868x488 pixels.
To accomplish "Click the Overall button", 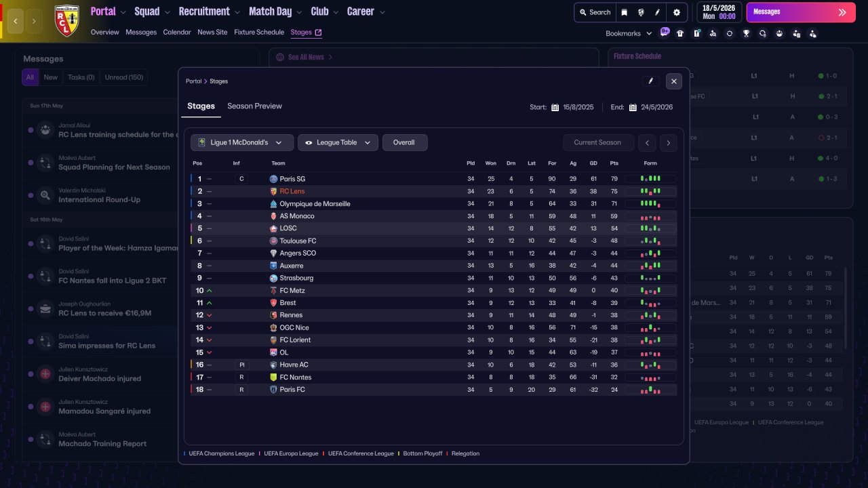I will pyautogui.click(x=405, y=142).
